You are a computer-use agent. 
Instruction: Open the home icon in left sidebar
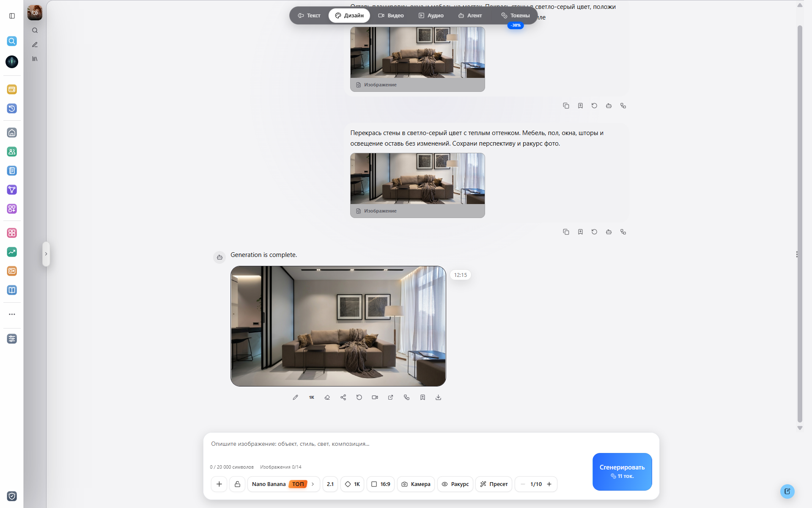point(12,133)
